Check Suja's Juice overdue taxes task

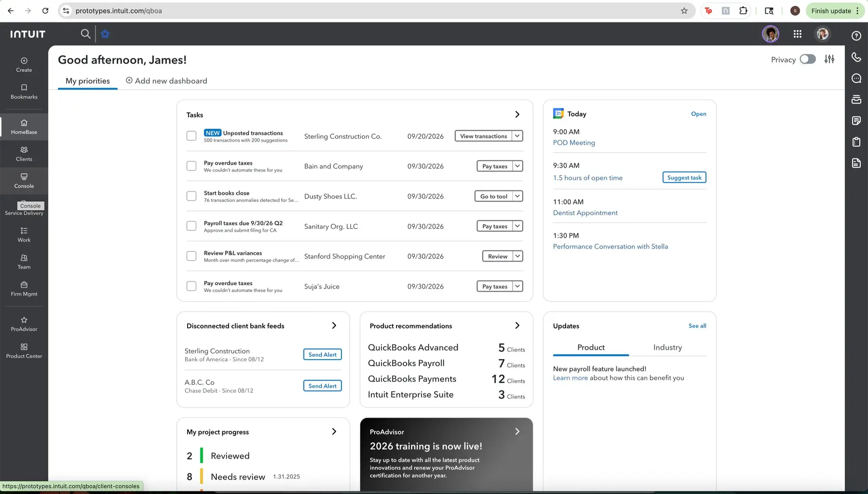tap(191, 286)
